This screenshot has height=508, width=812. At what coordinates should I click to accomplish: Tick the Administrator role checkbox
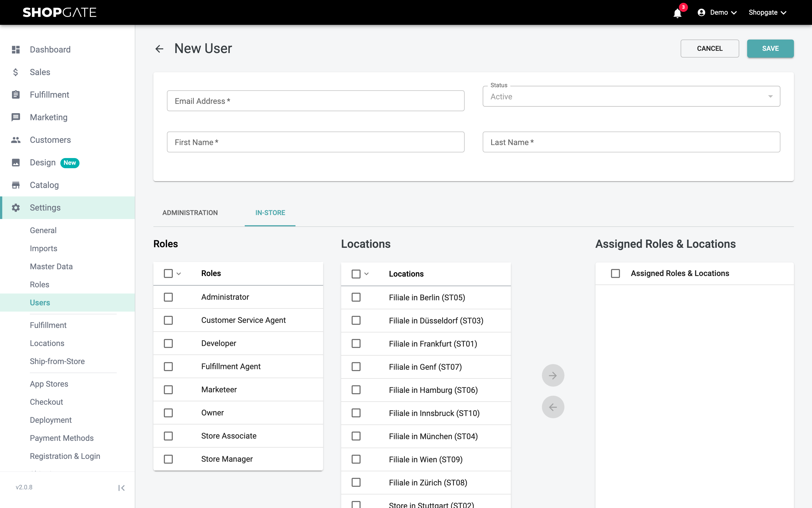(x=168, y=297)
